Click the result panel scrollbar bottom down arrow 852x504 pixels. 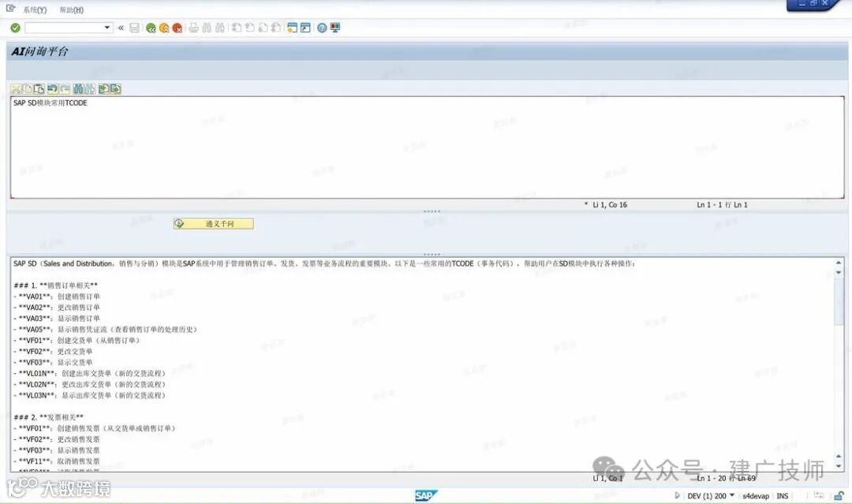pos(839,466)
